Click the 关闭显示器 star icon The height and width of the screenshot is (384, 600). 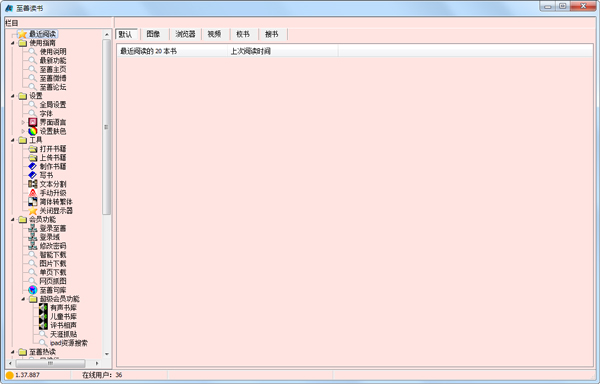tap(33, 210)
